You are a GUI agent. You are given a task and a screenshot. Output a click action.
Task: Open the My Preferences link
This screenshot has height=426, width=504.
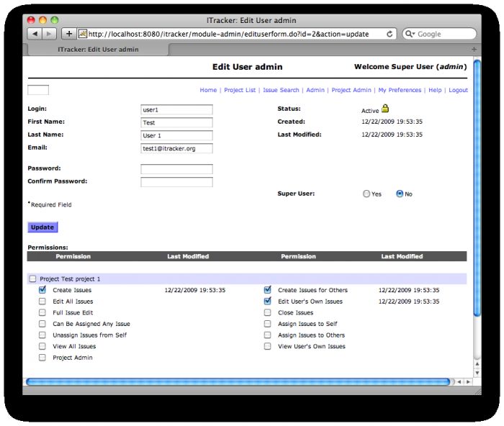(x=400, y=90)
